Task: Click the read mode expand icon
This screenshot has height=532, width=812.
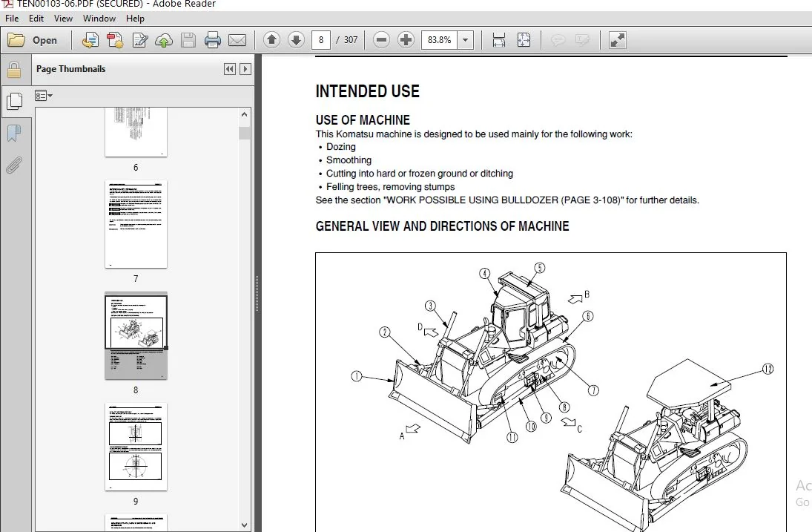Action: click(x=617, y=40)
